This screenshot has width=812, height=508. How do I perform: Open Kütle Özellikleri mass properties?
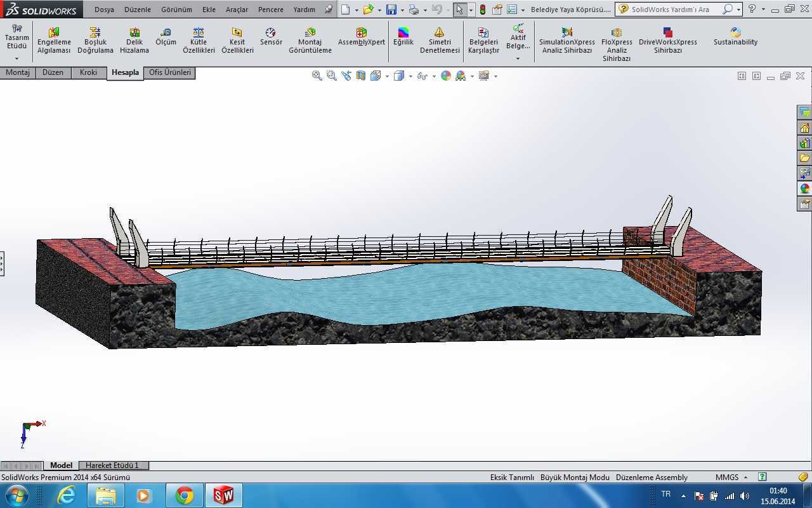coord(199,41)
